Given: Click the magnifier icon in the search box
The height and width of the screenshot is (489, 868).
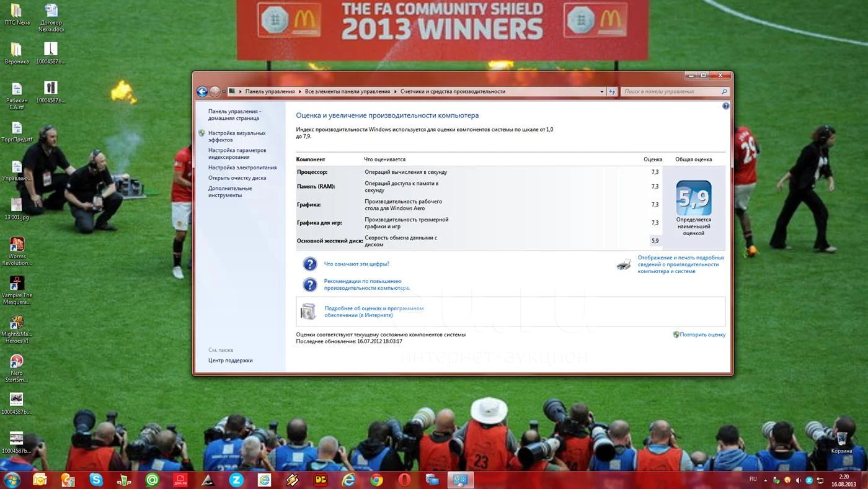Looking at the screenshot, I should [x=724, y=91].
